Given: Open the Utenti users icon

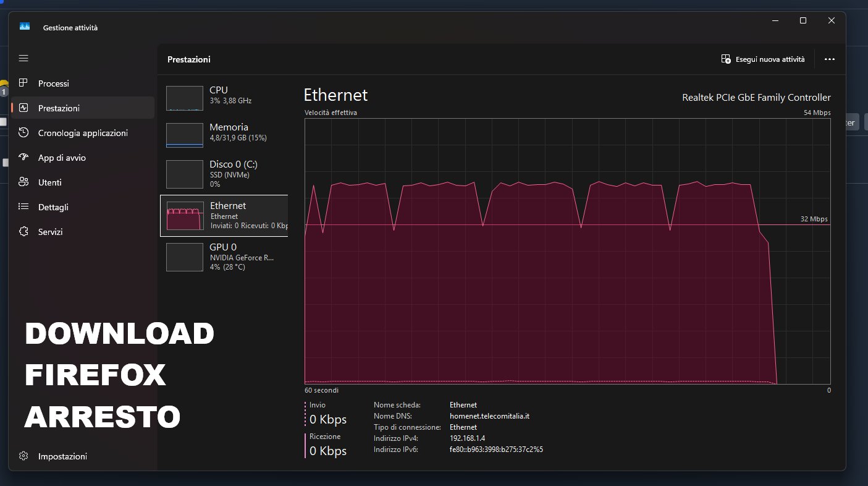Looking at the screenshot, I should pyautogui.click(x=23, y=182).
